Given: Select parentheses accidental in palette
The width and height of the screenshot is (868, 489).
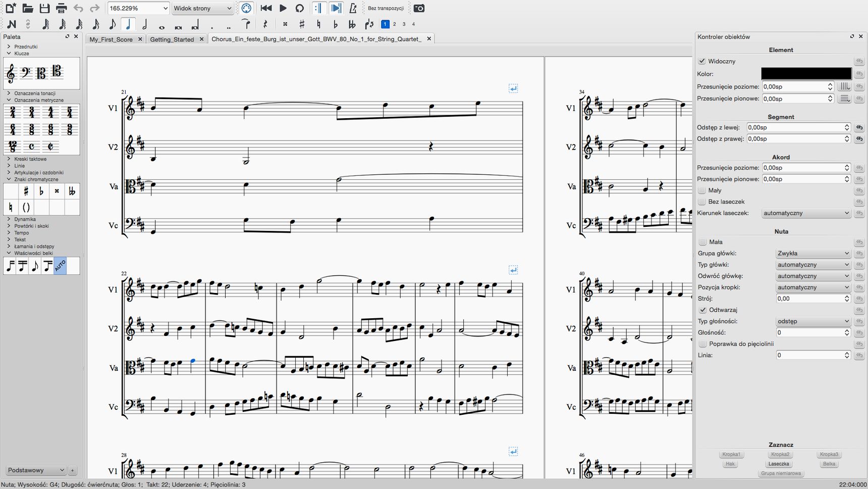Looking at the screenshot, I should [26, 207].
